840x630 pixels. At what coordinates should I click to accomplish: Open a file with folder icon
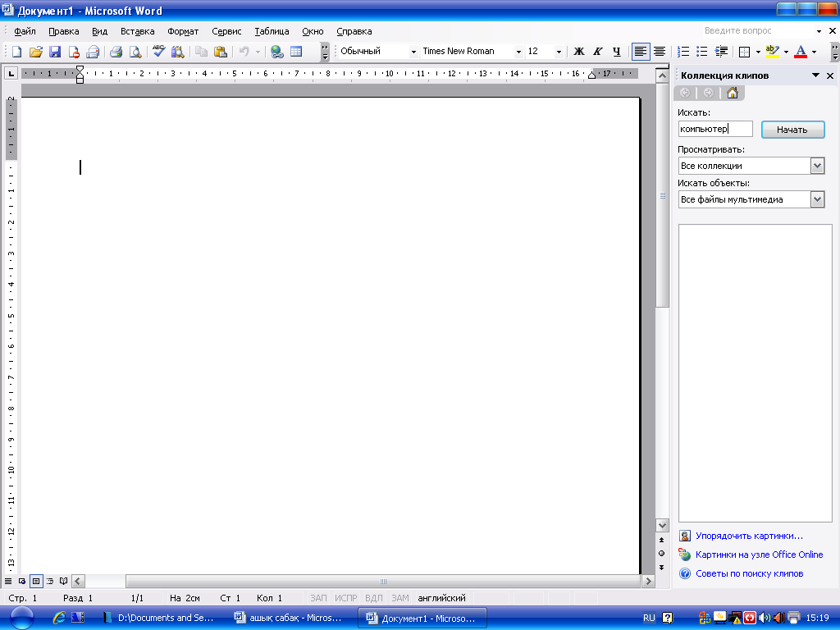(36, 52)
